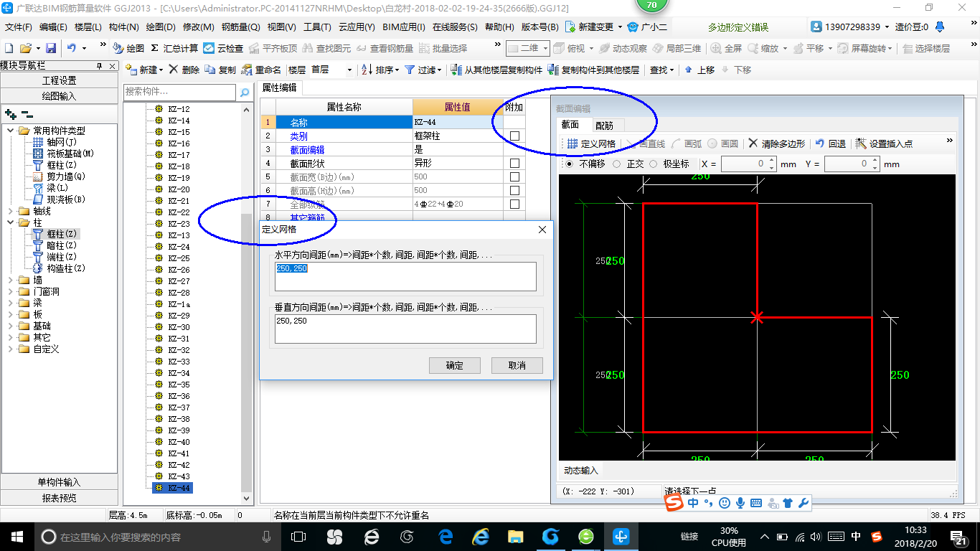Click 复制构件到其他楼层
Viewport: 980px width, 551px height.
593,70
